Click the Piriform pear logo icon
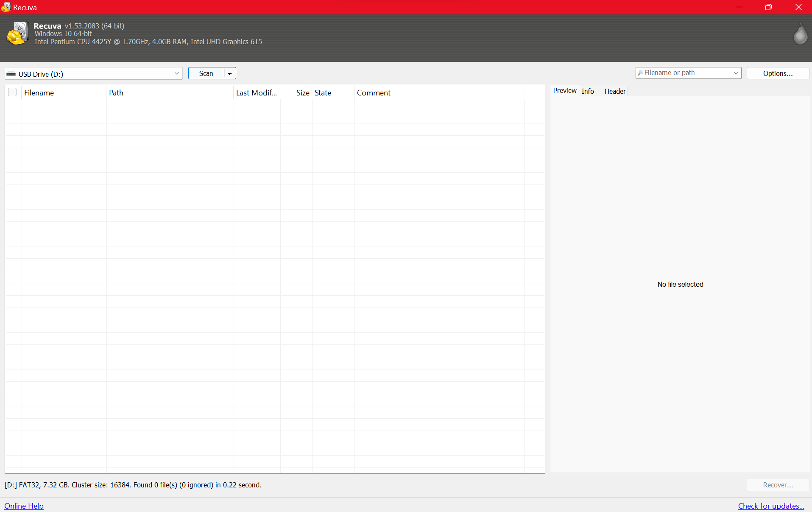Image resolution: width=812 pixels, height=512 pixels. [800, 34]
